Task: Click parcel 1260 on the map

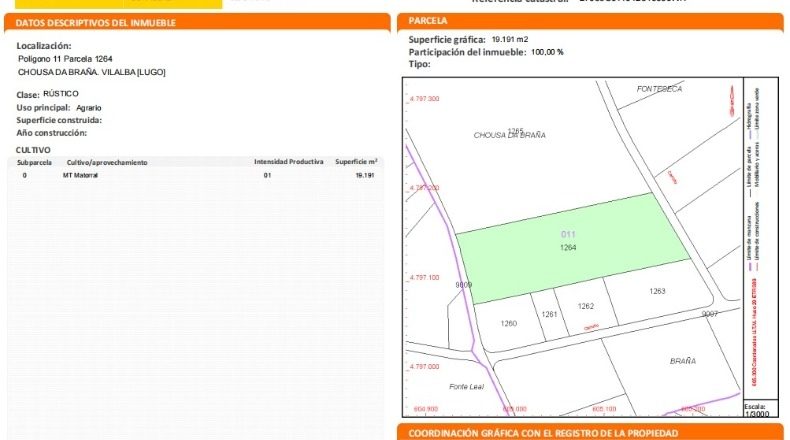Action: [509, 324]
